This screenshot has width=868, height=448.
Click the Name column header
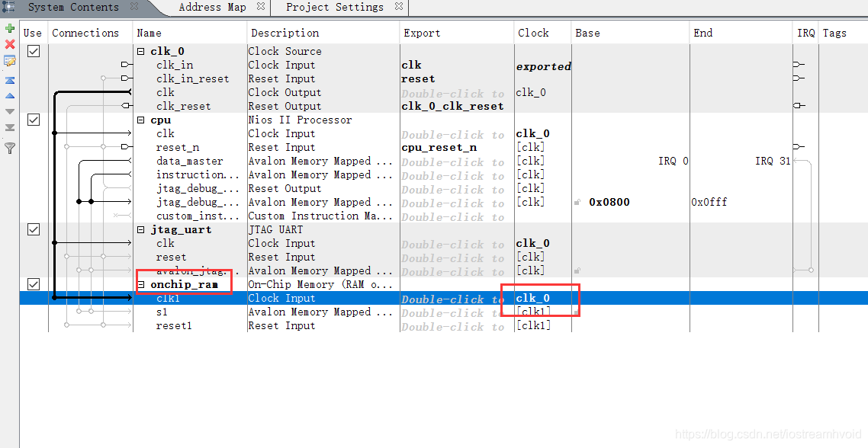(x=149, y=33)
